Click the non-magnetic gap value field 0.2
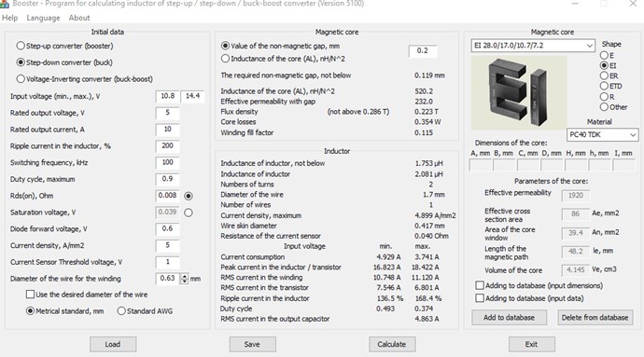 tap(423, 50)
